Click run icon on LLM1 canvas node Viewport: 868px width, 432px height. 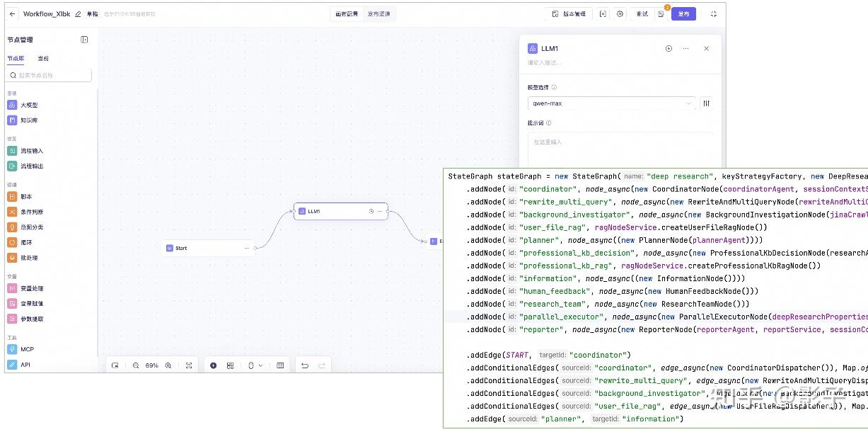(x=371, y=211)
